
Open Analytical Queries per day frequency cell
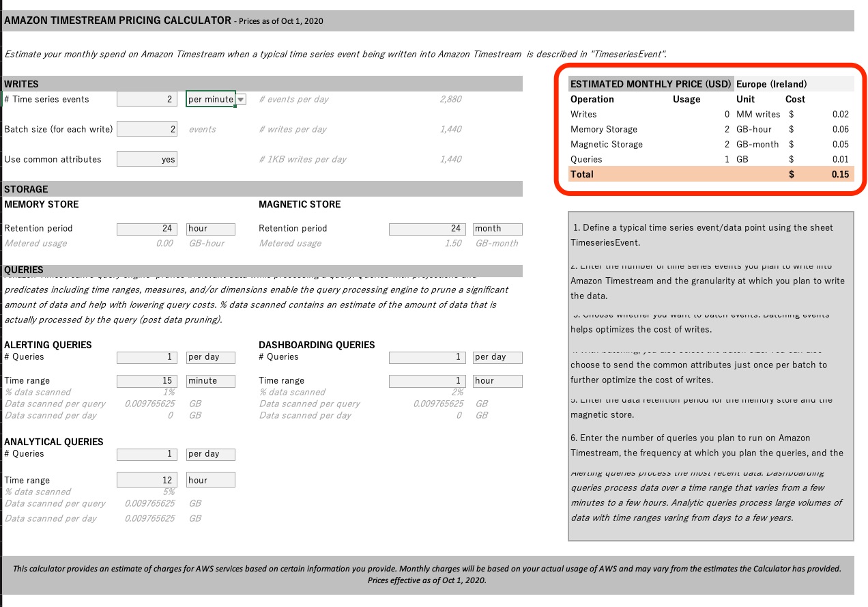tap(211, 454)
